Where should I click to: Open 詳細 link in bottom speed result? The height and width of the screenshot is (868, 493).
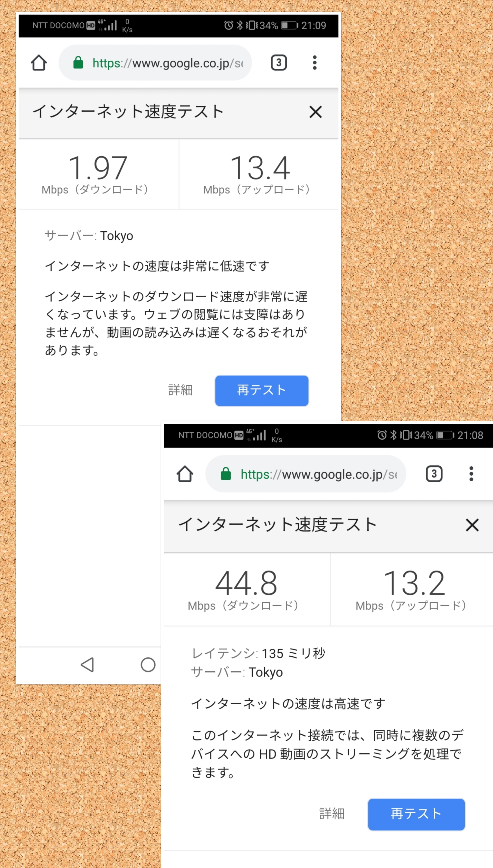pyautogui.click(x=332, y=814)
